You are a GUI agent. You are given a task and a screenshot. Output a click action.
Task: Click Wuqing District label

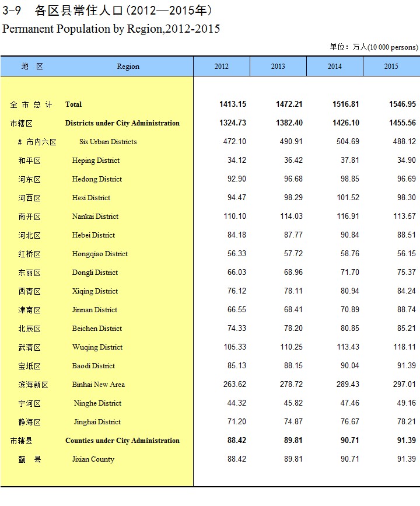tap(97, 348)
